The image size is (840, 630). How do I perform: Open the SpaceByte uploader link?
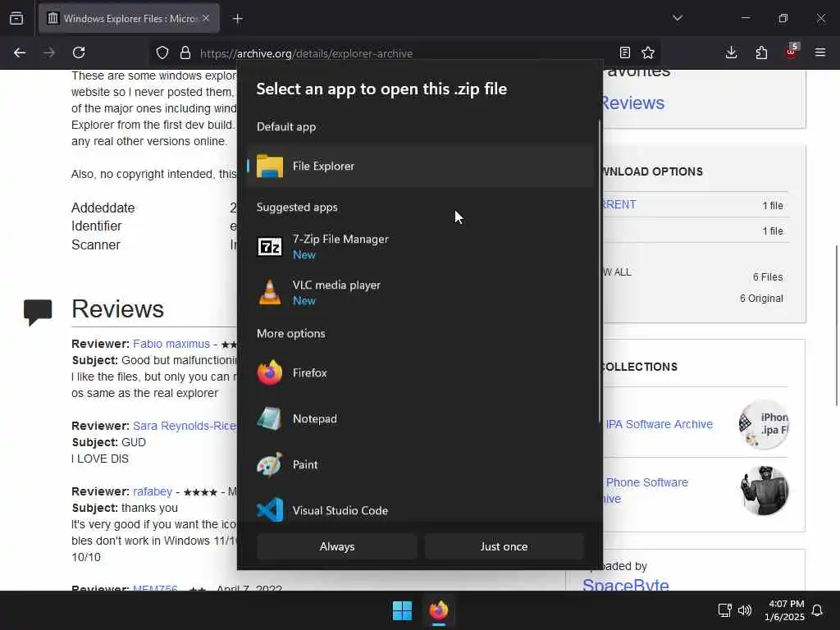626,584
